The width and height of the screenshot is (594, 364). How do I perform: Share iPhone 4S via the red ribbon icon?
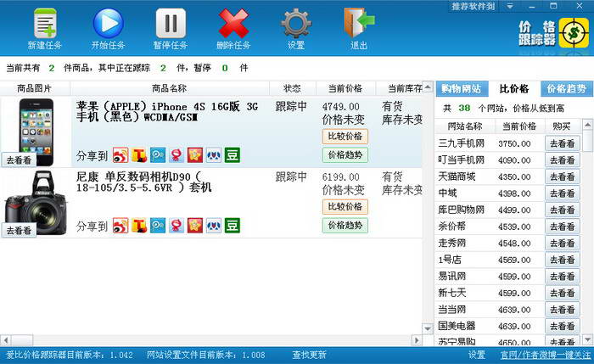point(177,155)
